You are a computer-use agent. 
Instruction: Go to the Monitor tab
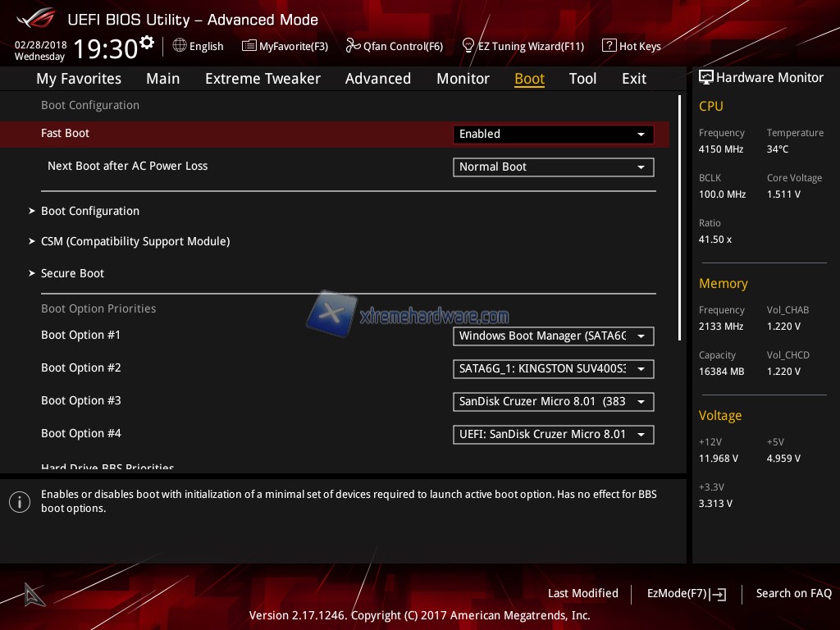coord(463,79)
